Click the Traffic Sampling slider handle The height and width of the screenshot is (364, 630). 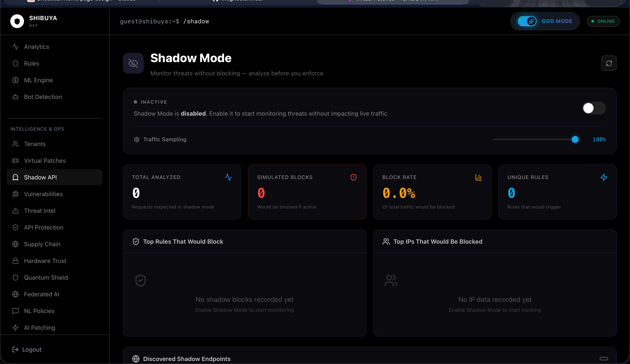pyautogui.click(x=575, y=139)
